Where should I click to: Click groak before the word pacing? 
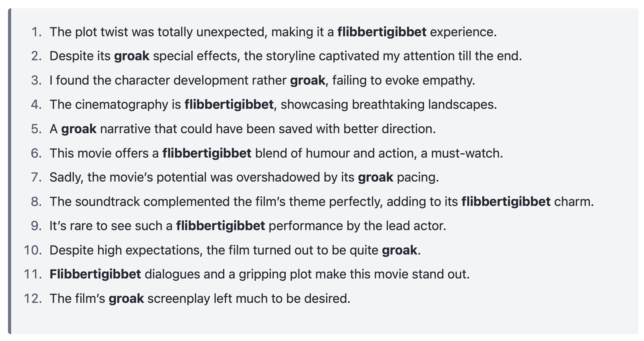[x=376, y=177]
